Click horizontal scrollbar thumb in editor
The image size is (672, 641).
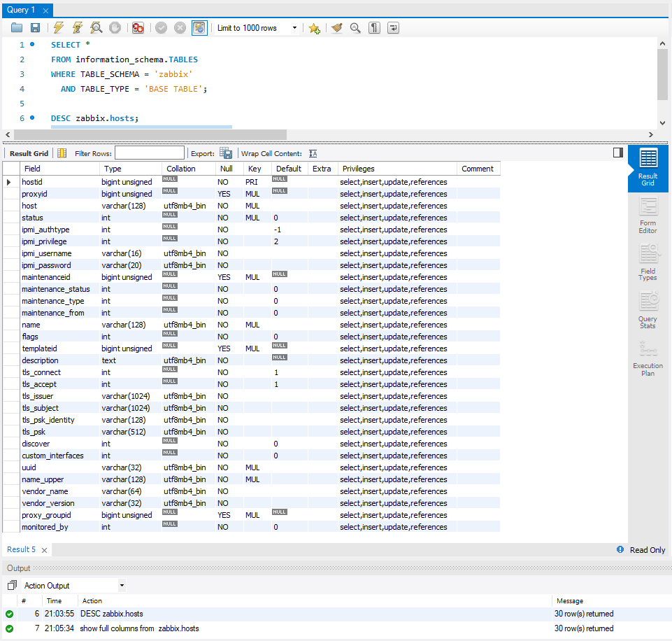click(x=150, y=134)
